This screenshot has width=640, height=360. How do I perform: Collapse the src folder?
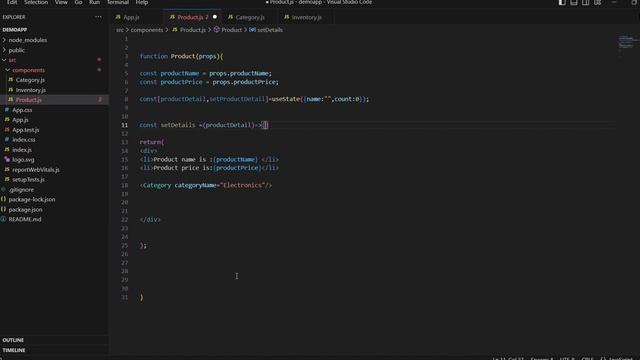click(4, 60)
